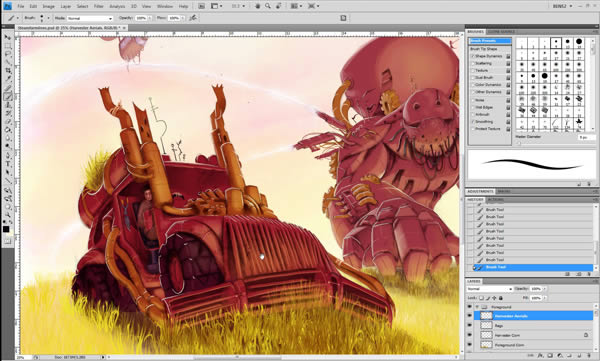Click the Master Diameter value field
Viewport: 600px width, 361px height.
pyautogui.click(x=587, y=137)
